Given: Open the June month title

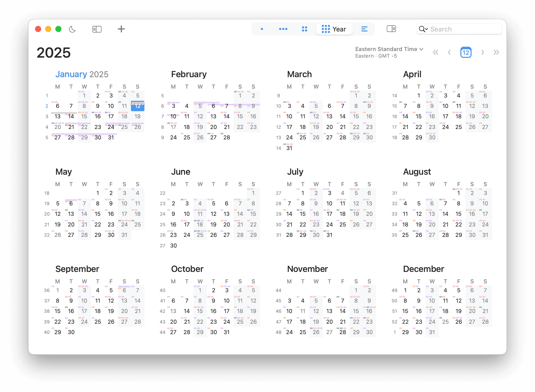Looking at the screenshot, I should 181,172.
